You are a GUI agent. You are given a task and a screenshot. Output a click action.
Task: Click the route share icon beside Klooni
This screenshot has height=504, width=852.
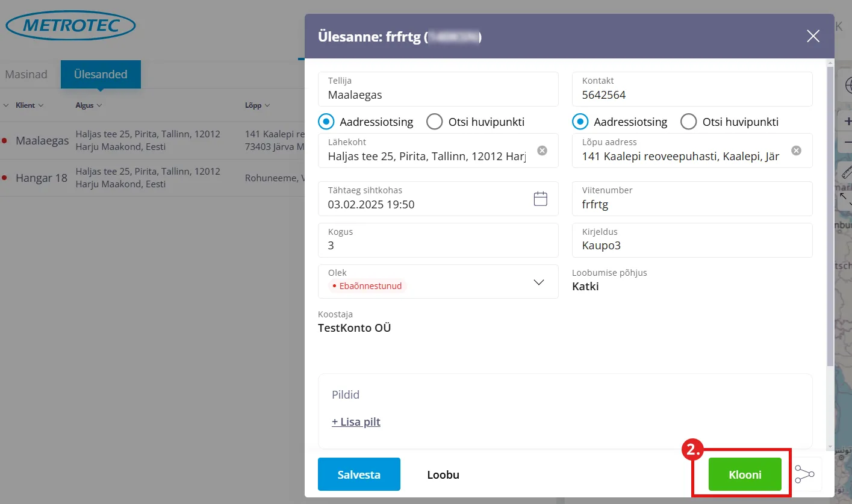point(804,474)
